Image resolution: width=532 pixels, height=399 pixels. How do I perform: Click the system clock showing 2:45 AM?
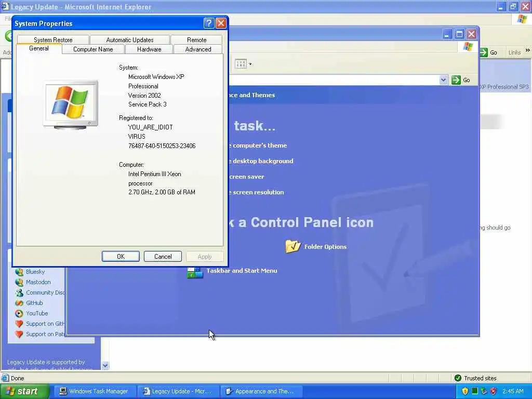pos(513,391)
